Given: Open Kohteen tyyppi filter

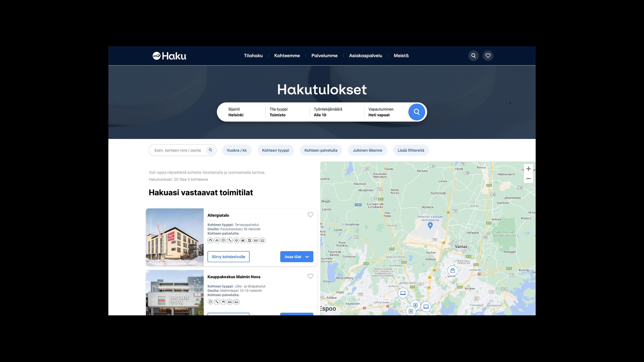Looking at the screenshot, I should [x=276, y=150].
